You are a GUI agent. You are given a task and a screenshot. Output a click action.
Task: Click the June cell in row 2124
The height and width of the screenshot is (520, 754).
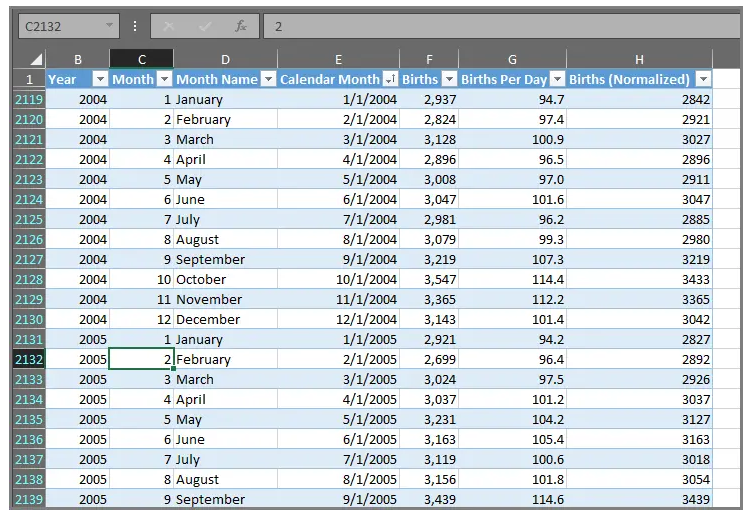point(226,199)
